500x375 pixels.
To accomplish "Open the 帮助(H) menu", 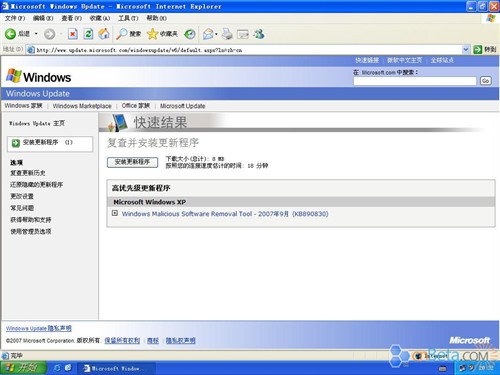I will pos(157,18).
